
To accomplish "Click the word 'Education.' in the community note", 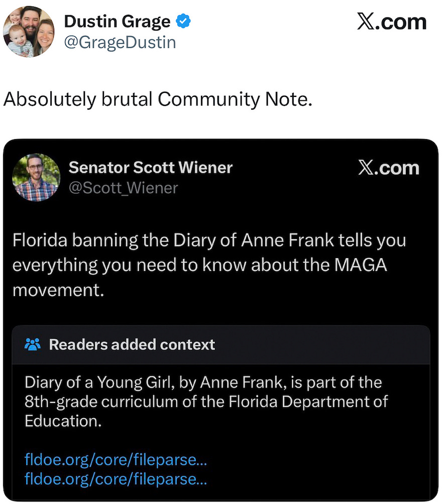I will click(x=63, y=421).
